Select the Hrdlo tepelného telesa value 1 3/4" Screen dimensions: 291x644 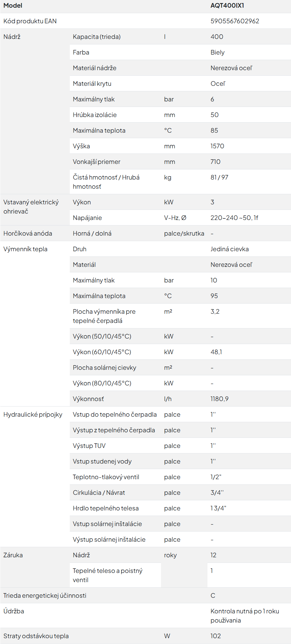point(218,508)
